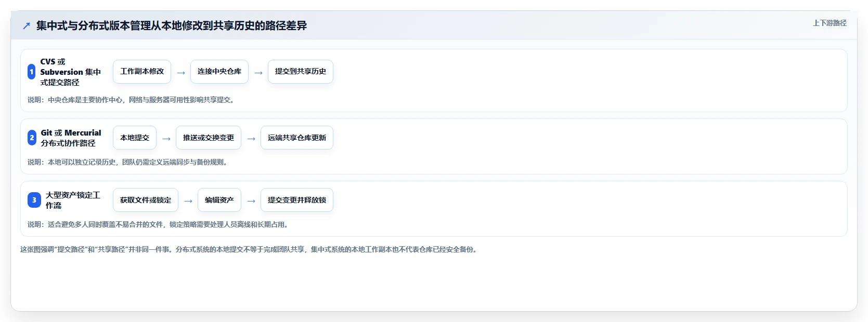
Task: Select the 提交变更并释放锁 step box
Action: point(297,200)
